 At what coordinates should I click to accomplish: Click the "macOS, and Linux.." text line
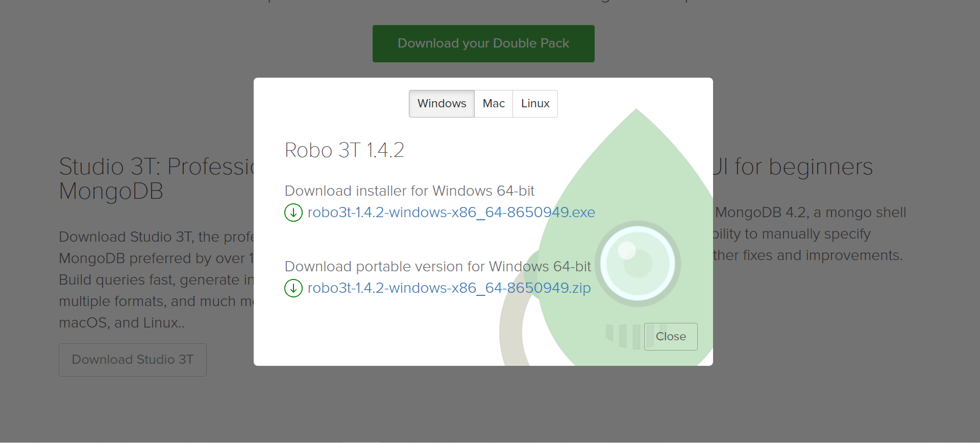122,323
